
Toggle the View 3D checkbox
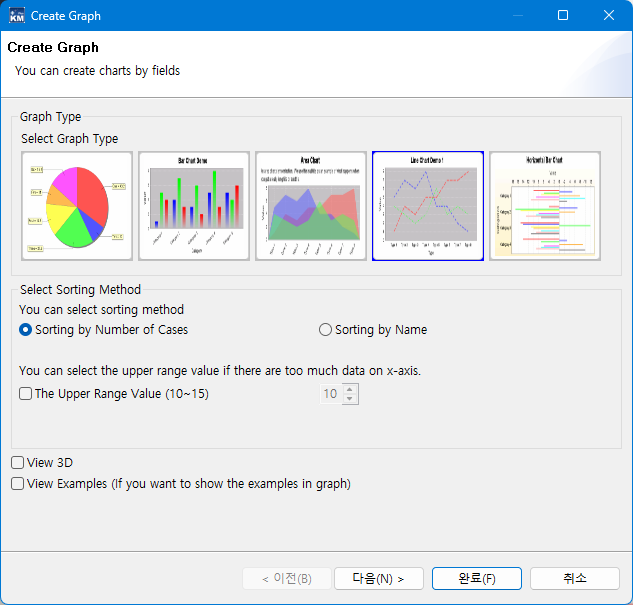(x=18, y=463)
